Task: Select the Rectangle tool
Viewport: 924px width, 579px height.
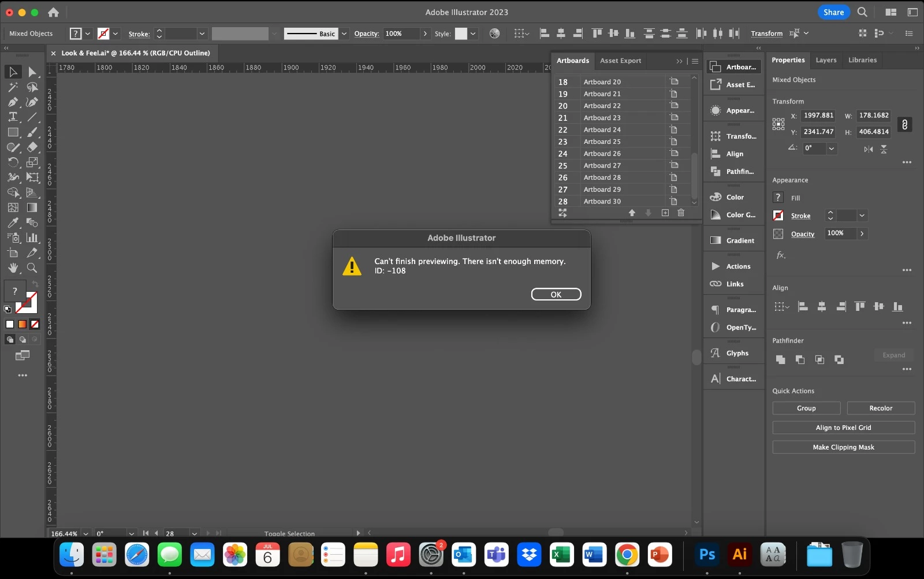Action: [x=13, y=132]
